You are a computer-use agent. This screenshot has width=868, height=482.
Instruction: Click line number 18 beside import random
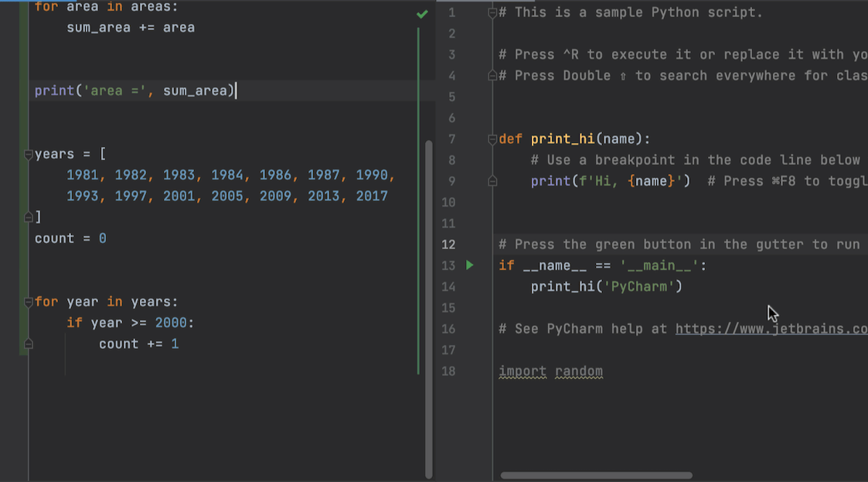448,371
